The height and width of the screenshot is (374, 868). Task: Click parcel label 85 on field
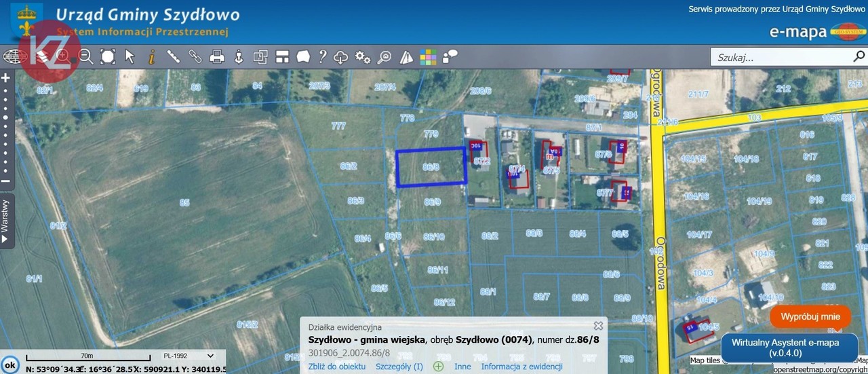pos(184,202)
